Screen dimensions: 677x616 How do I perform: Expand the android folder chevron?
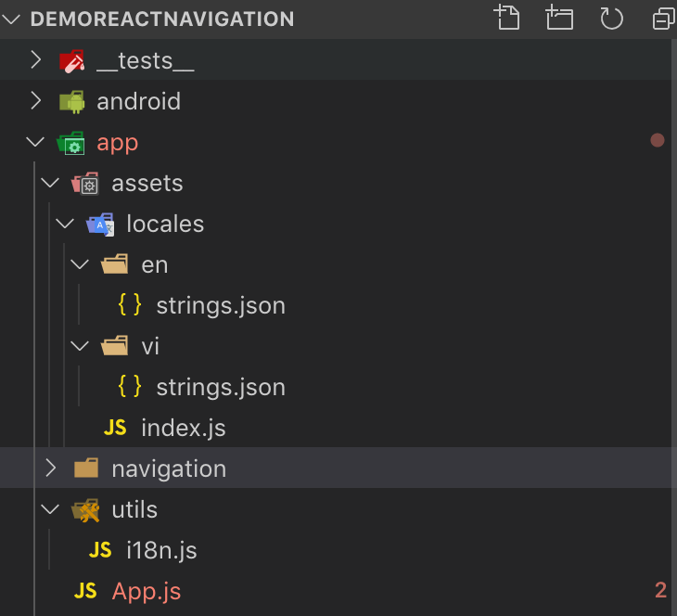(36, 101)
